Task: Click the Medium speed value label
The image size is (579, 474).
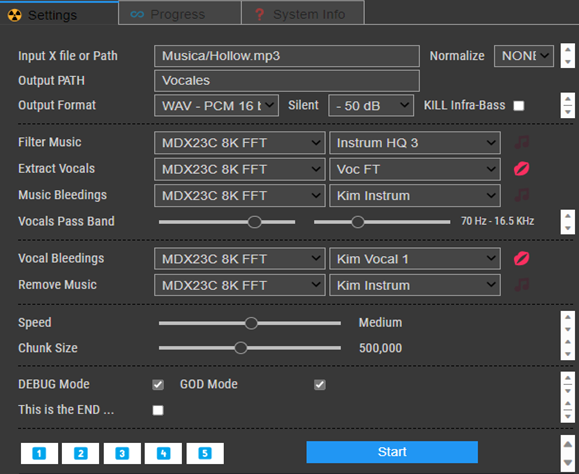Action: point(380,323)
